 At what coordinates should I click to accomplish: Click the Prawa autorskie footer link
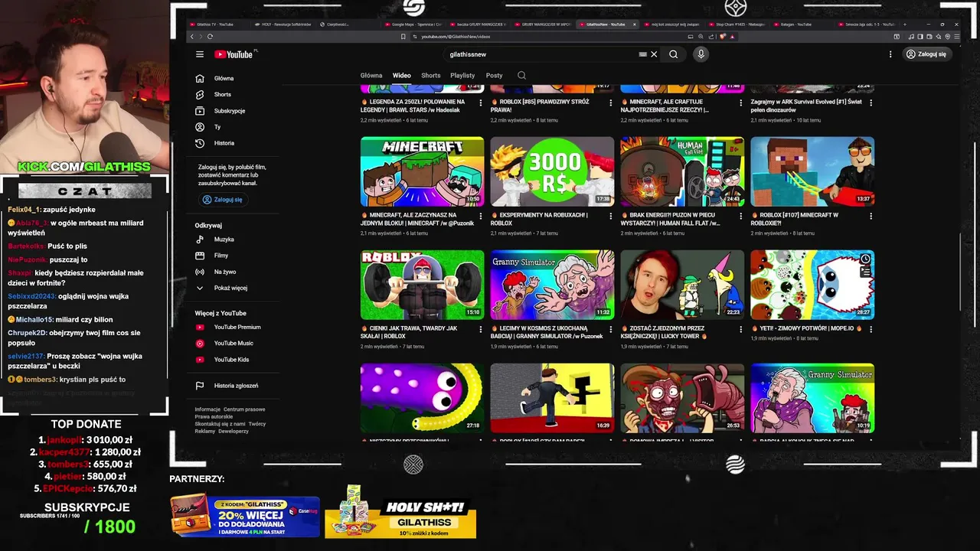[214, 416]
